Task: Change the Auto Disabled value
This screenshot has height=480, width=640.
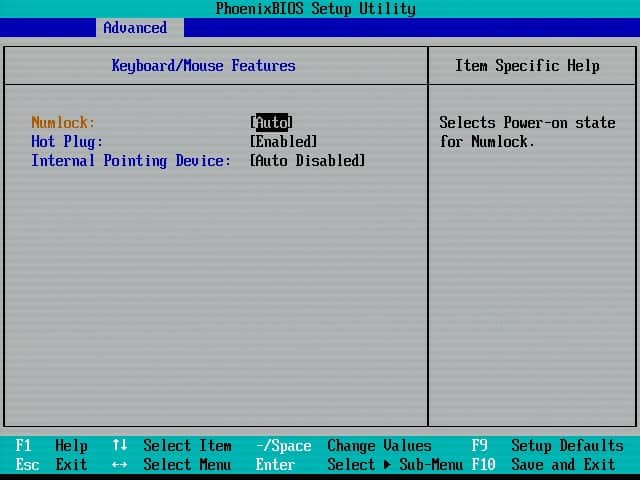Action: pos(307,161)
